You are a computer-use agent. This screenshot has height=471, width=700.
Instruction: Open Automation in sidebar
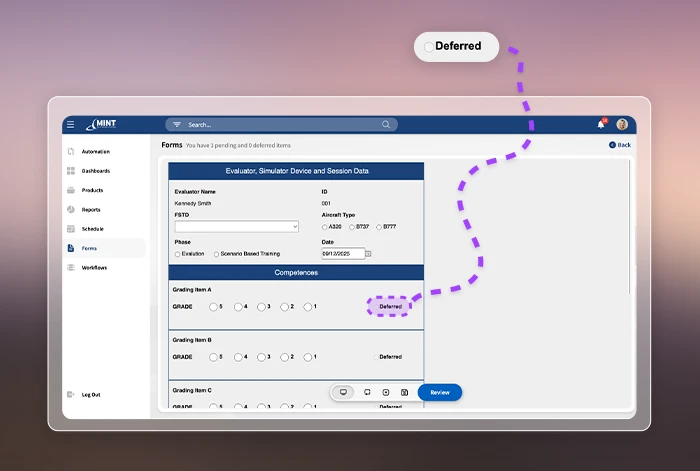(96, 152)
